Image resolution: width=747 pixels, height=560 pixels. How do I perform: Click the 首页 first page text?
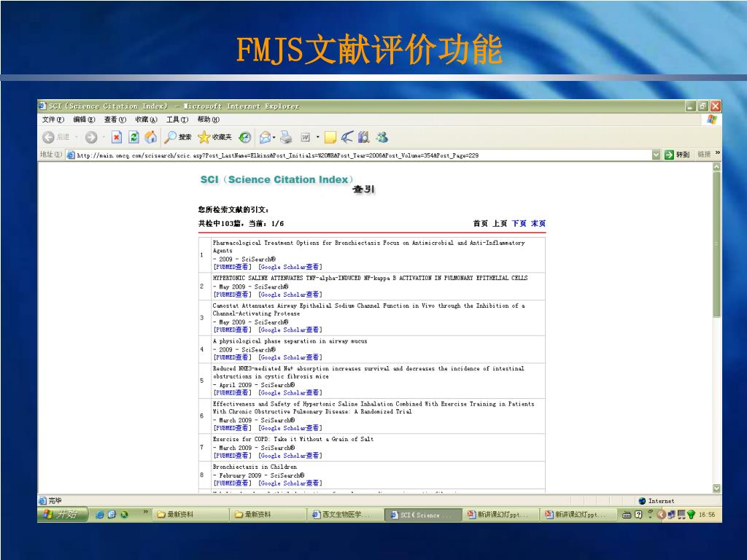click(x=480, y=223)
